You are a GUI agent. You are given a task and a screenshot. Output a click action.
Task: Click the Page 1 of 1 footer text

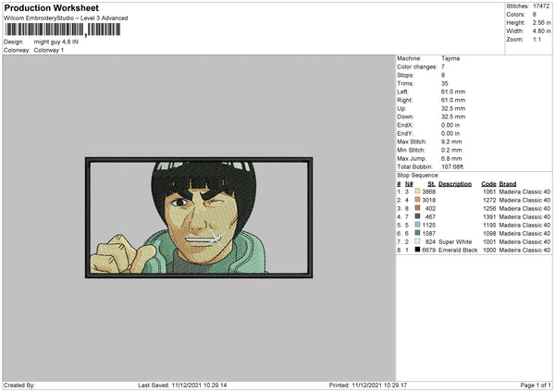(536, 385)
